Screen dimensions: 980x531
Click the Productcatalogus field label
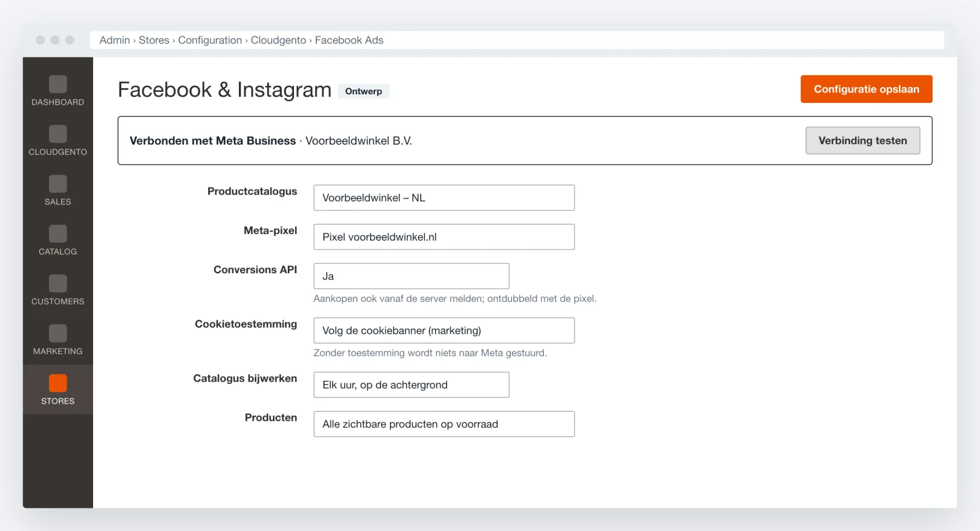click(252, 191)
